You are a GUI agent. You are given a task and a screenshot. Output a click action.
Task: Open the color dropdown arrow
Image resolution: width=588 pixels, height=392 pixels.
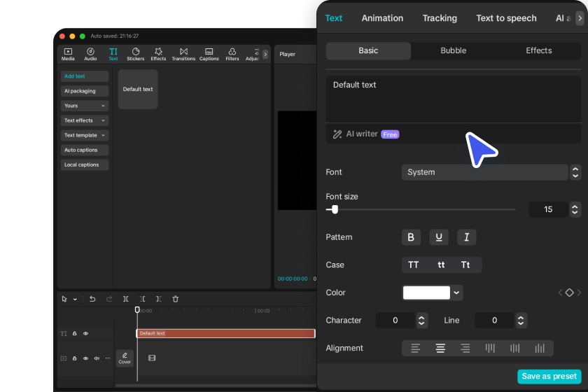pos(456,293)
